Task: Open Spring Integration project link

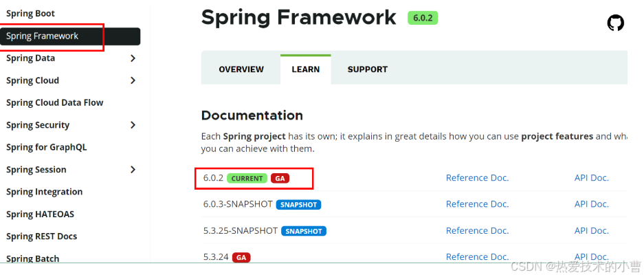Action: pyautogui.click(x=45, y=192)
